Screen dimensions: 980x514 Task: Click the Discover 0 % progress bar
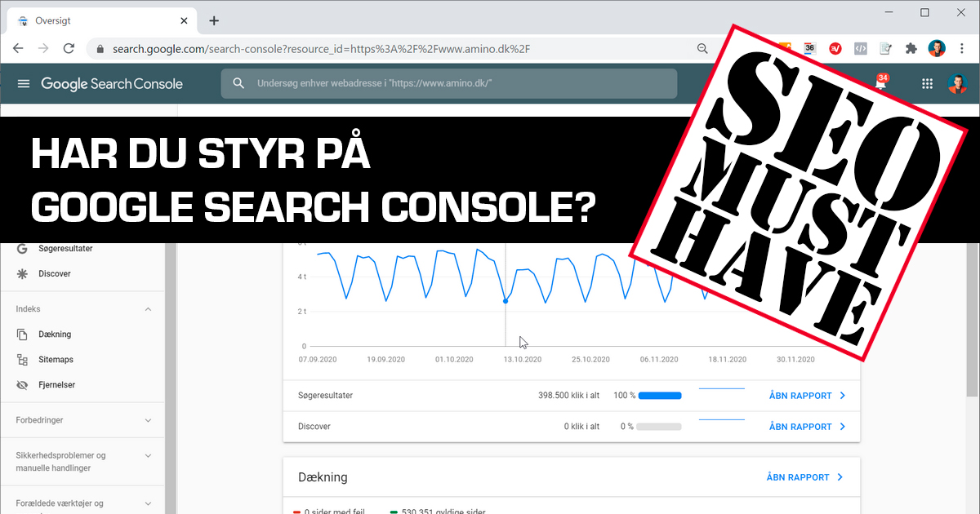(660, 427)
